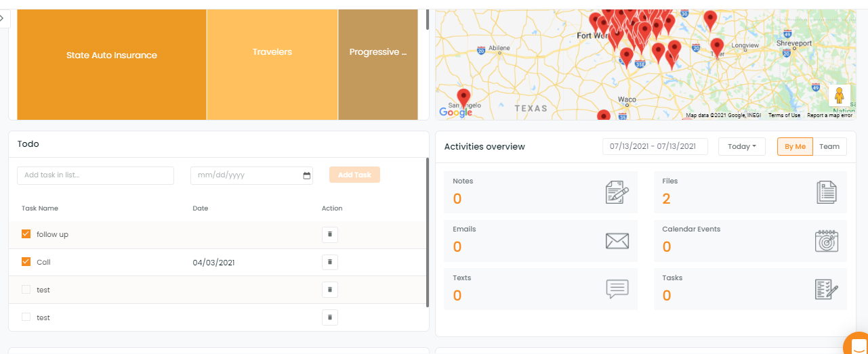Select the Progressive treemap block

point(378,65)
